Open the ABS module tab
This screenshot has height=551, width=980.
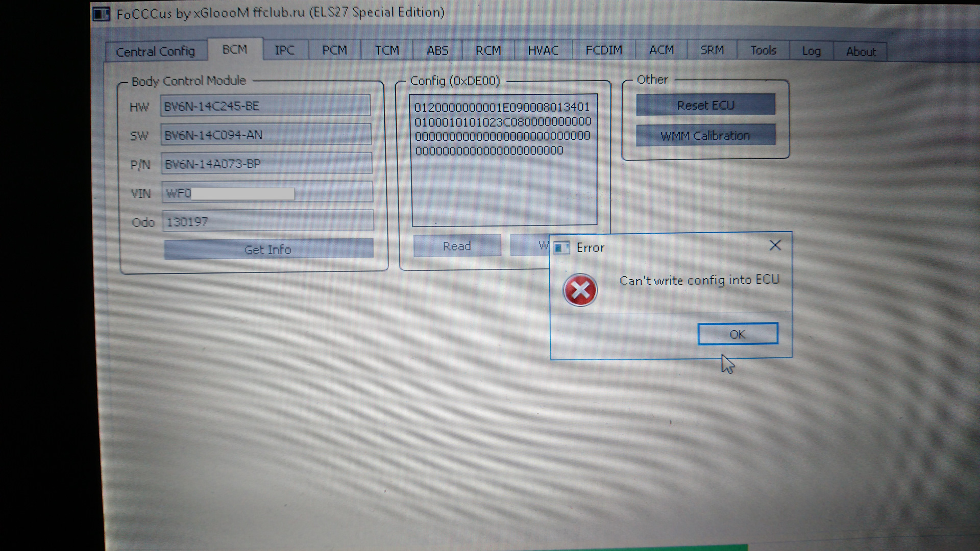coord(437,51)
